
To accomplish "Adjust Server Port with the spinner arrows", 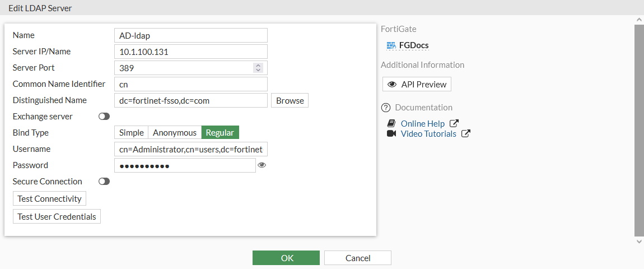I will [x=258, y=68].
